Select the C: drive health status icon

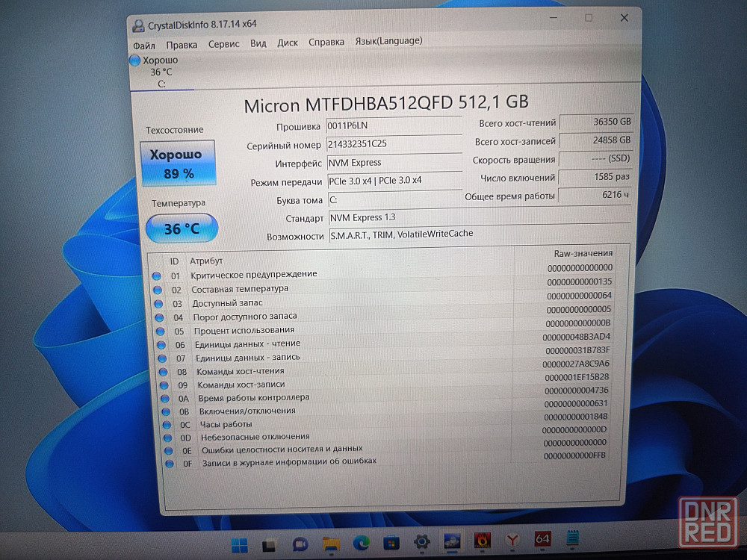click(x=134, y=60)
